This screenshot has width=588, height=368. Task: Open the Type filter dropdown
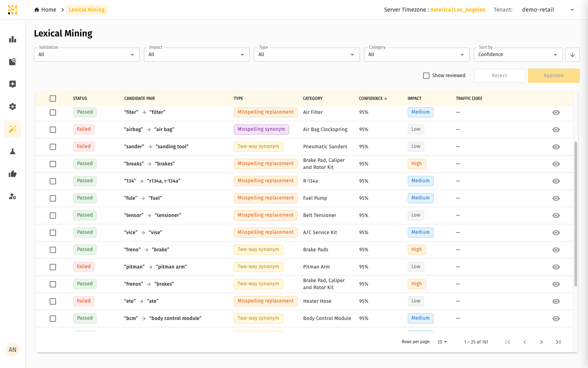coord(307,55)
